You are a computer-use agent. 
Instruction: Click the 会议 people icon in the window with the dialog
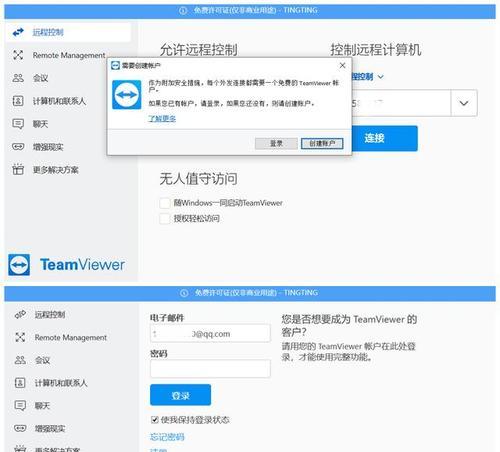(x=18, y=78)
